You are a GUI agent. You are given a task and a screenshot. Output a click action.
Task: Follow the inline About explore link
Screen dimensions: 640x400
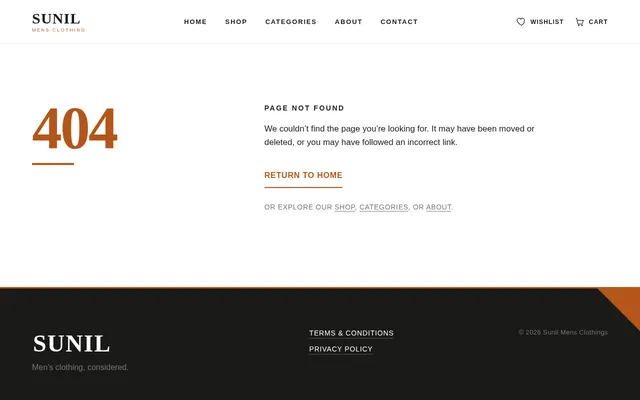click(438, 207)
